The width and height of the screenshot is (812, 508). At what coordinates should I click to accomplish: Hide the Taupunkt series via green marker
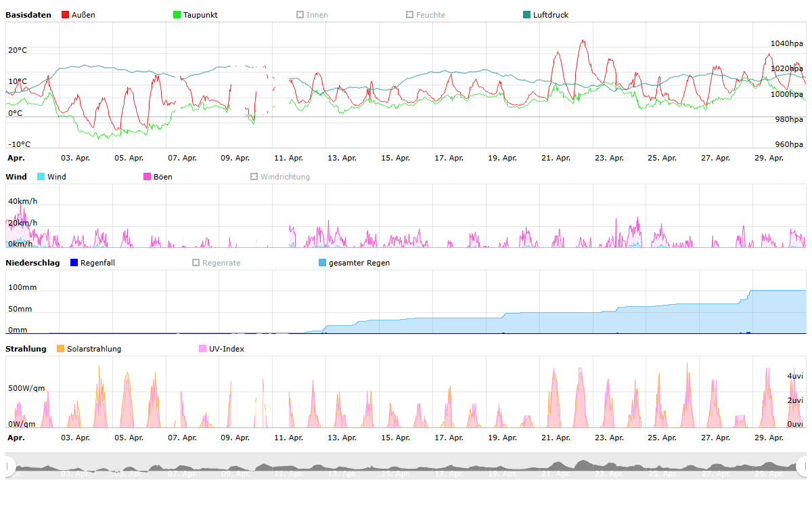coord(177,15)
